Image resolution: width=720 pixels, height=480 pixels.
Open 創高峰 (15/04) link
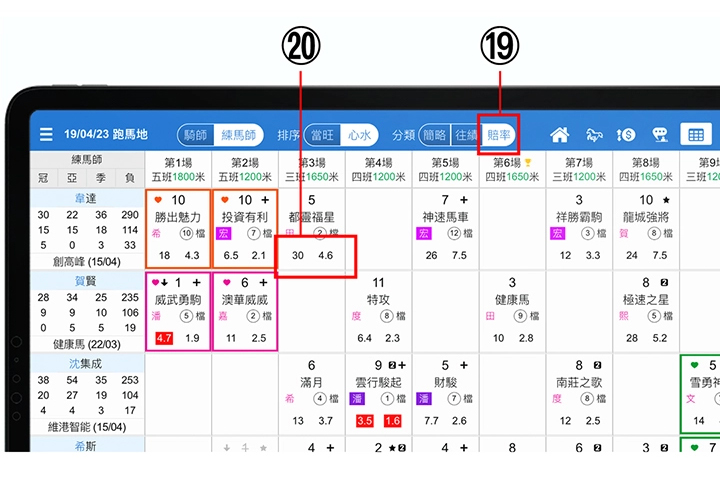pyautogui.click(x=87, y=262)
